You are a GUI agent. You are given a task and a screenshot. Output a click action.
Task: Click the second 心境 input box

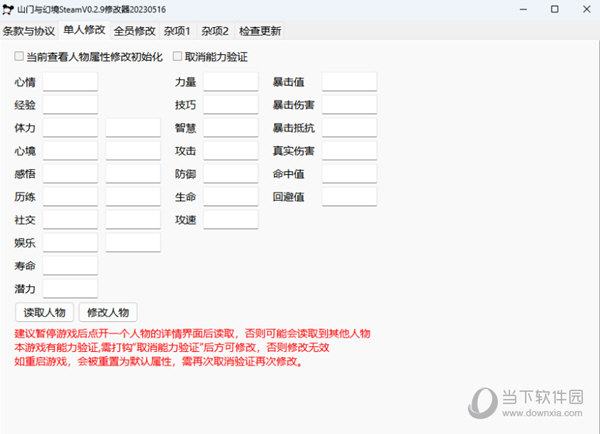(x=133, y=150)
